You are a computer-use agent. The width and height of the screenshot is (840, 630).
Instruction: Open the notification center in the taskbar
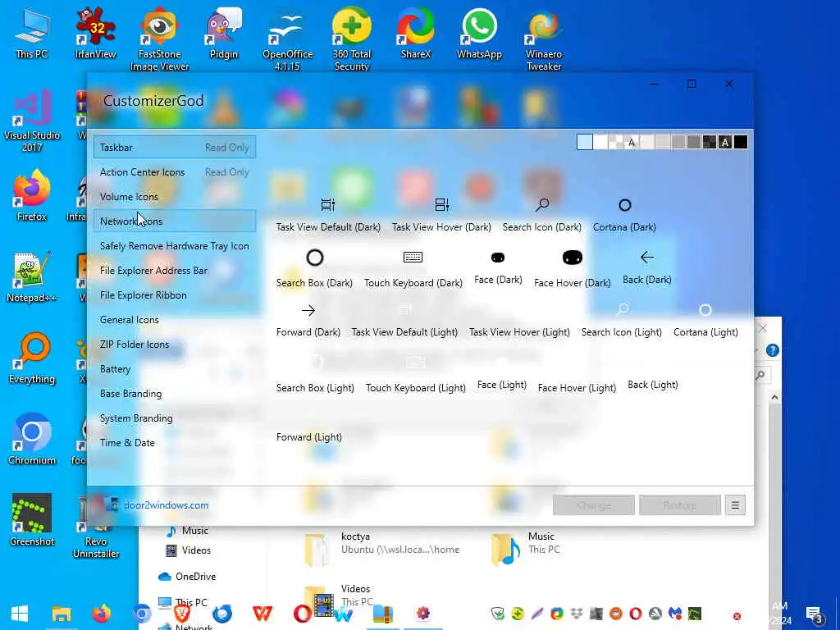815,615
